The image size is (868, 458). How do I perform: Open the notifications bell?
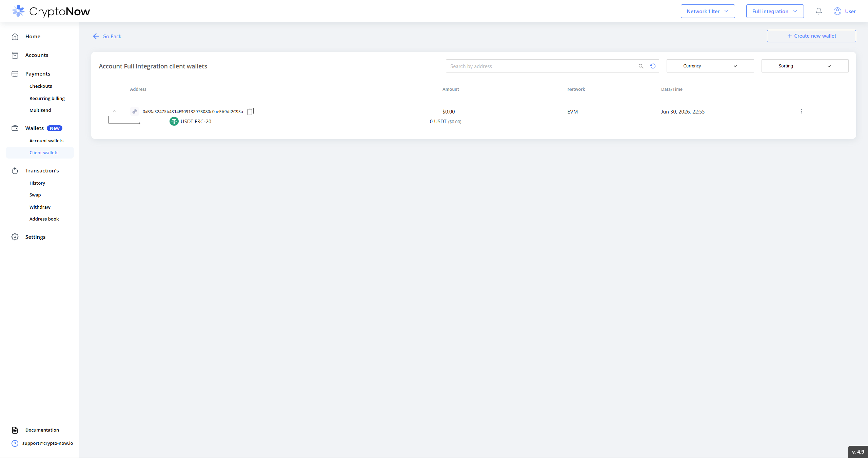819,11
